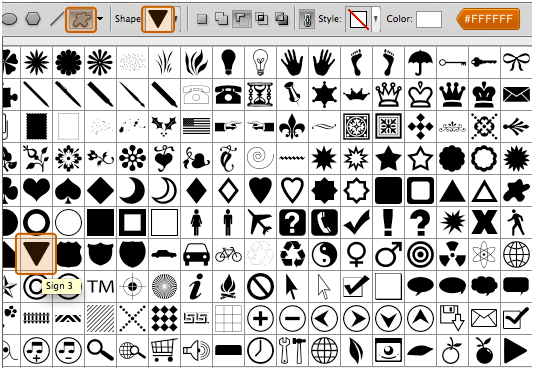Enable subtract from shape area mode
Image resolution: width=534 pixels, height=370 pixels.
(241, 19)
